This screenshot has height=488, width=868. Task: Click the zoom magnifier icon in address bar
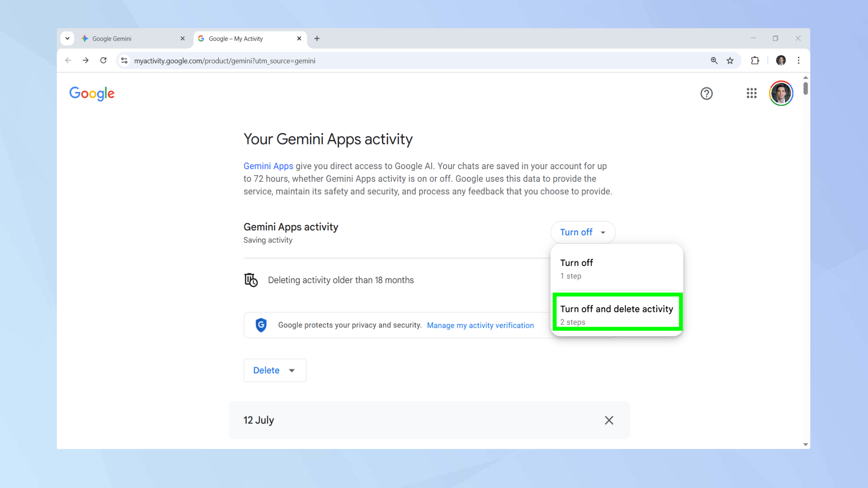point(714,61)
